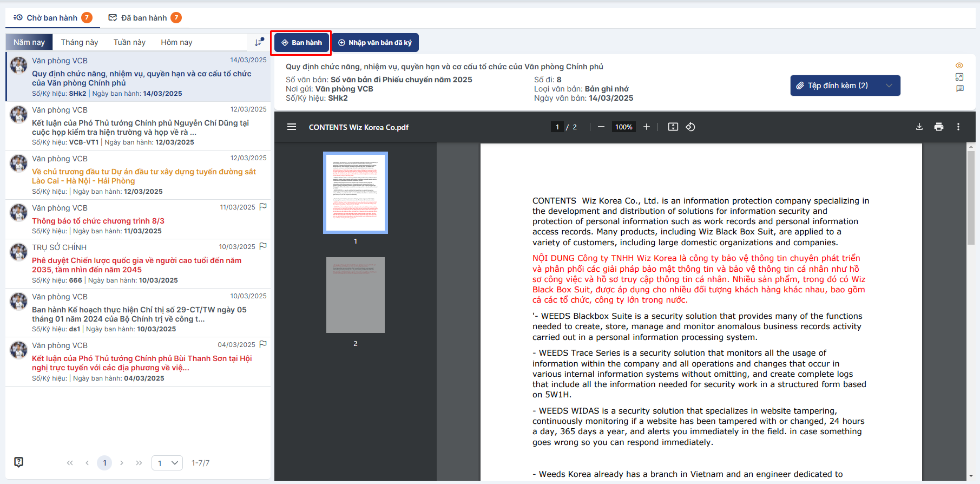
Task: Open document Ban hành Kế hoạch thực hiện Chỉ thị
Action: [x=138, y=313]
